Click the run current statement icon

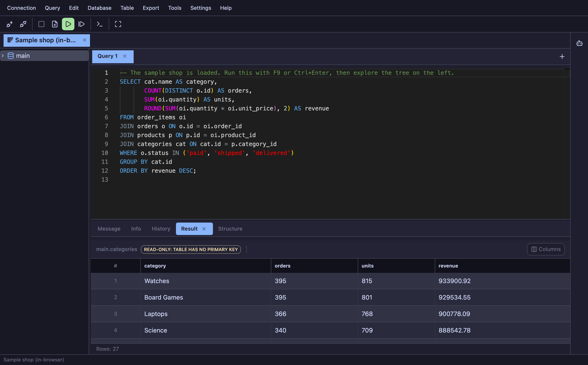82,24
